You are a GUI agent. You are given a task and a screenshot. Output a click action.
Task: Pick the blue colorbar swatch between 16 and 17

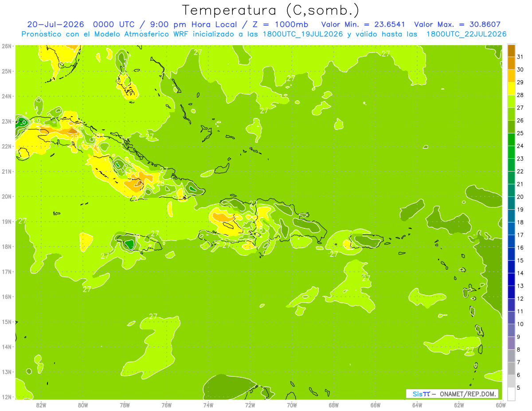click(x=511, y=241)
